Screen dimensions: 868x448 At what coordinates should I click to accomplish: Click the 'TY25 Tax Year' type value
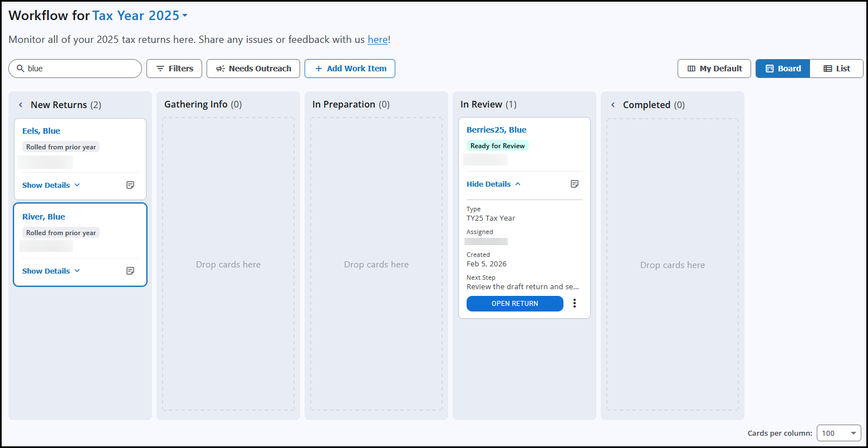pos(491,218)
